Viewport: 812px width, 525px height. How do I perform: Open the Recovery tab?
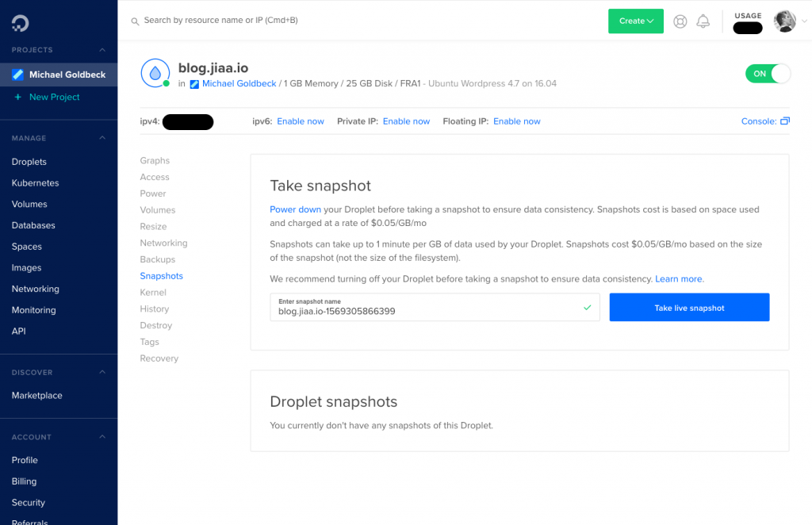pos(159,358)
